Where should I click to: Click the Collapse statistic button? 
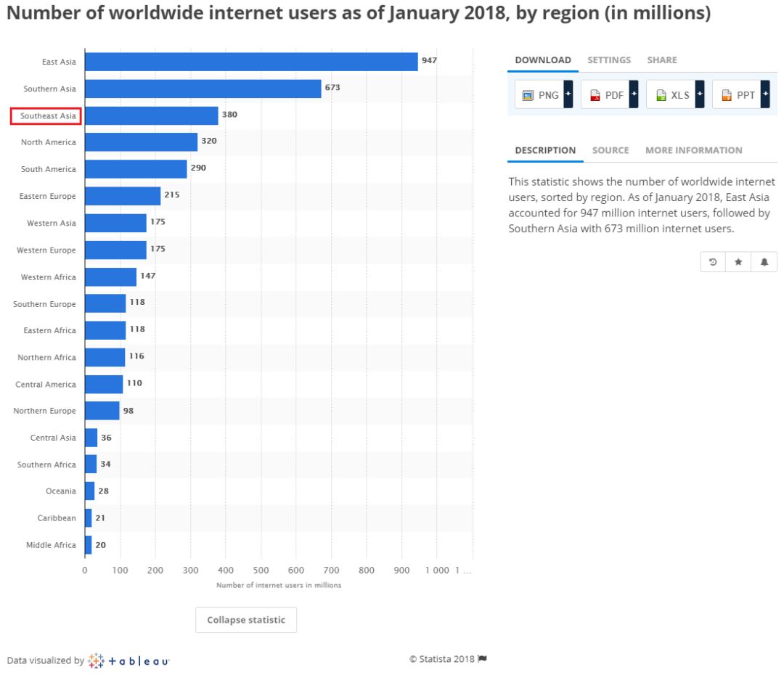coord(246,620)
